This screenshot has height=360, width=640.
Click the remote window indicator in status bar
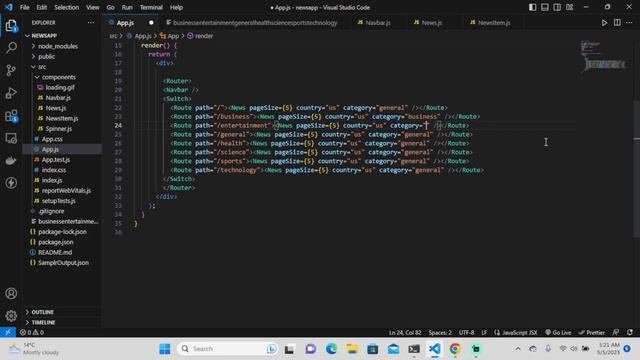coord(8,332)
